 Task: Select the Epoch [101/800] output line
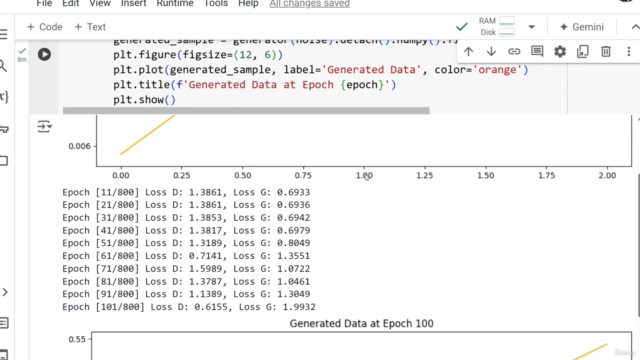tap(189, 307)
